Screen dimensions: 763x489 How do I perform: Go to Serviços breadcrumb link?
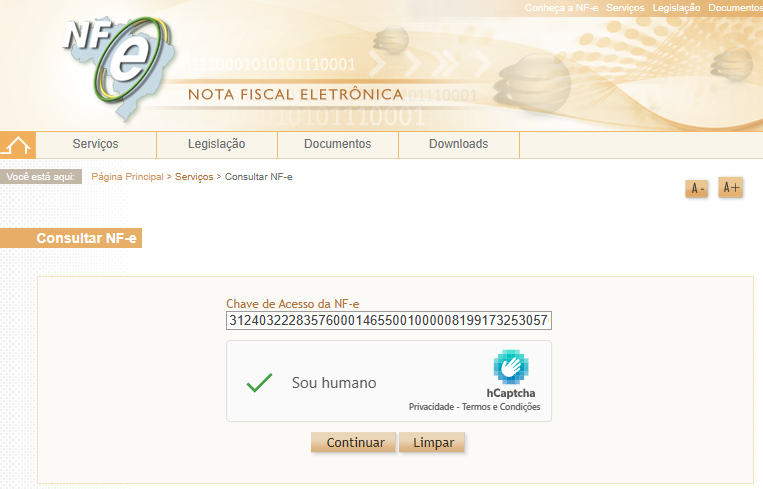pos(194,177)
